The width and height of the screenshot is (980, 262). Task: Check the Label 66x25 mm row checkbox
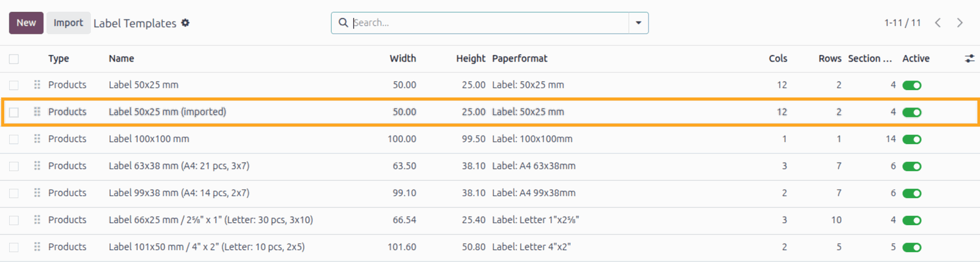(x=14, y=220)
